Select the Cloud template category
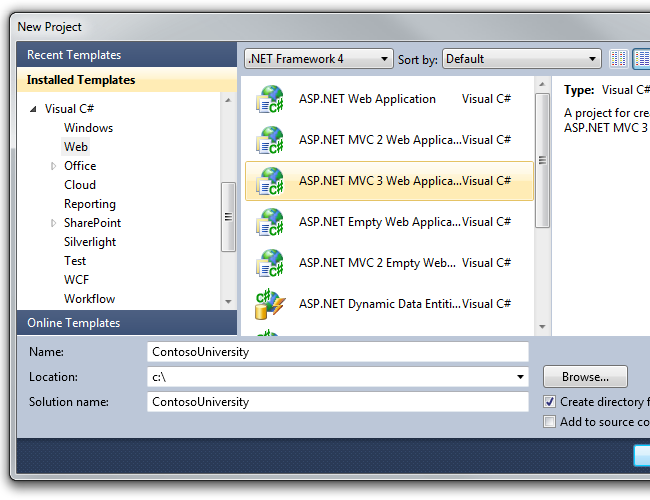Screen dimensions: 650x500 pos(80,185)
